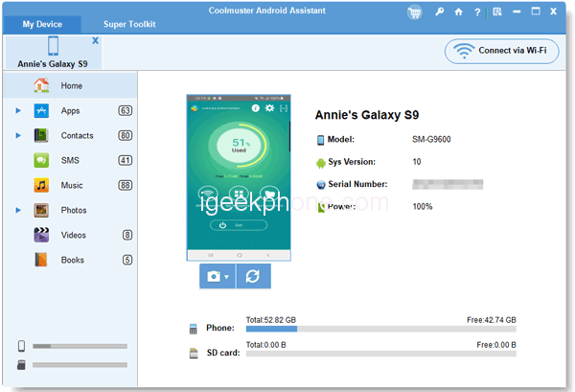This screenshot has width=575, height=392.
Task: Open Apps category in sidebar
Action: [70, 111]
